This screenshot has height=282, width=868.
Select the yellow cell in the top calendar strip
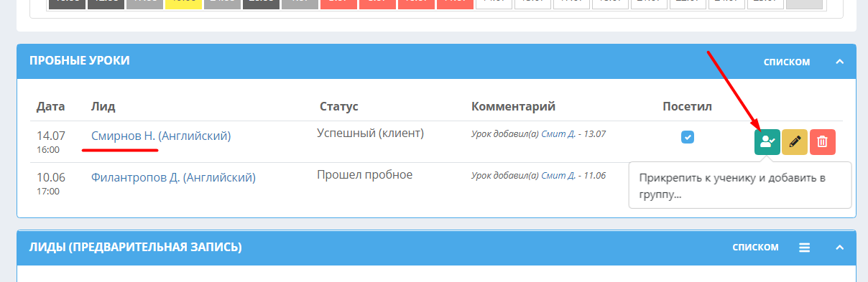tap(183, 4)
